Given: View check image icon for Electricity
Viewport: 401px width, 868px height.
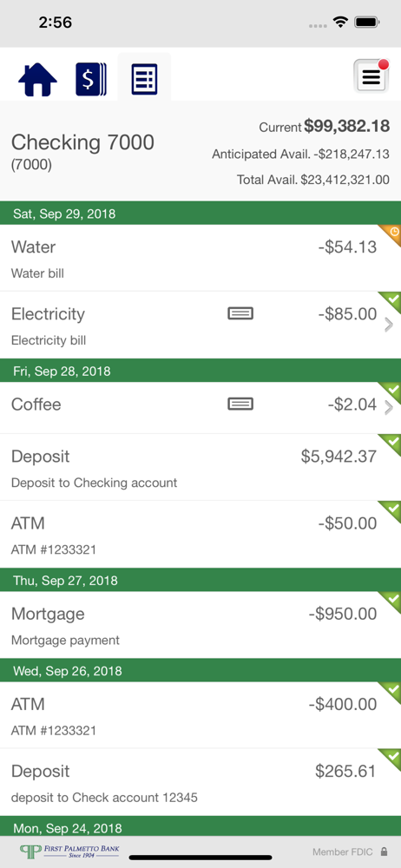Looking at the screenshot, I should [240, 314].
